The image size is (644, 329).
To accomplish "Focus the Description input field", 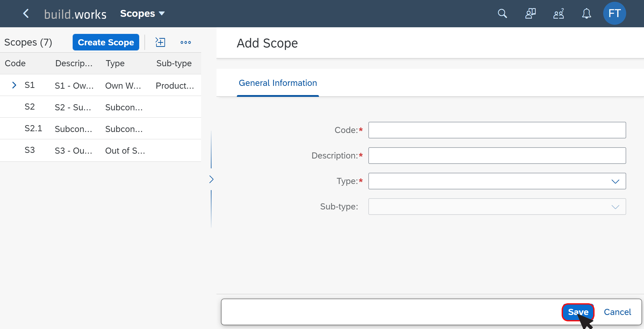I will 497,155.
